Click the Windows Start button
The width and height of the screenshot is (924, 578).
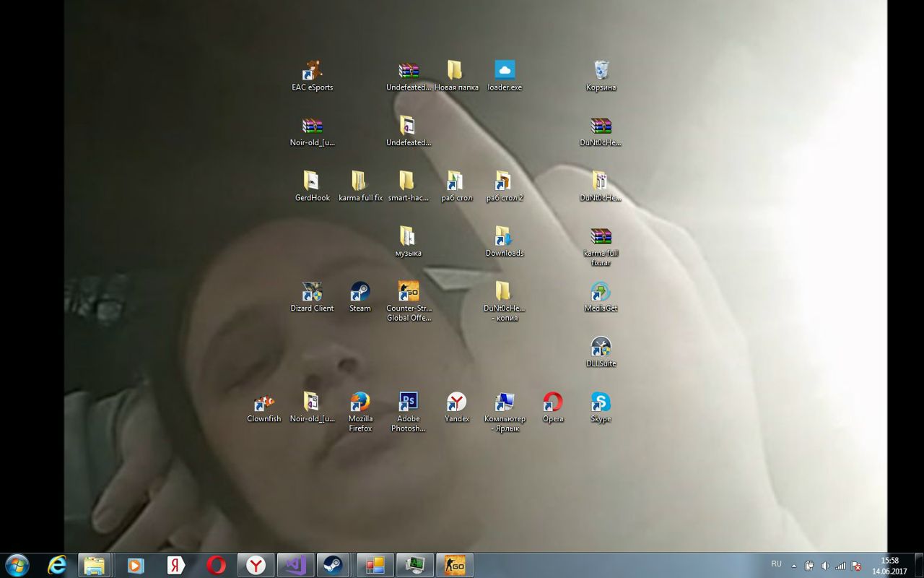16,565
